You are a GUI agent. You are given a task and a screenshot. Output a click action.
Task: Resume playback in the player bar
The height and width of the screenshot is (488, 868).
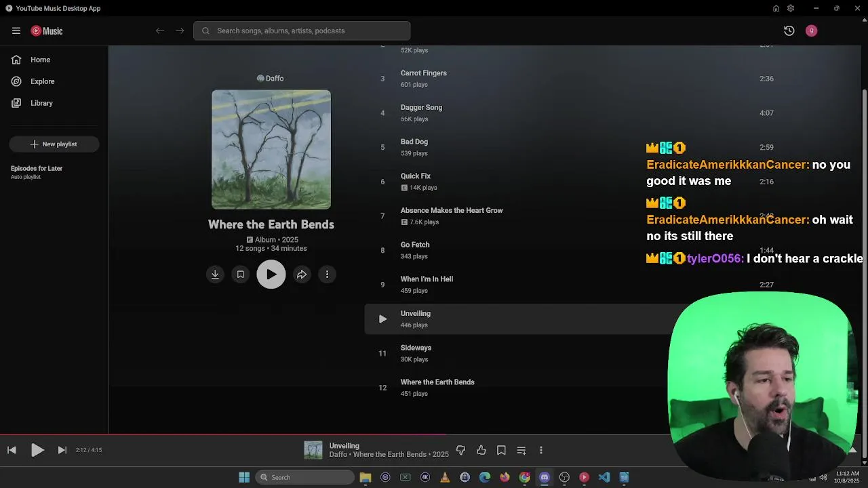[37, 450]
